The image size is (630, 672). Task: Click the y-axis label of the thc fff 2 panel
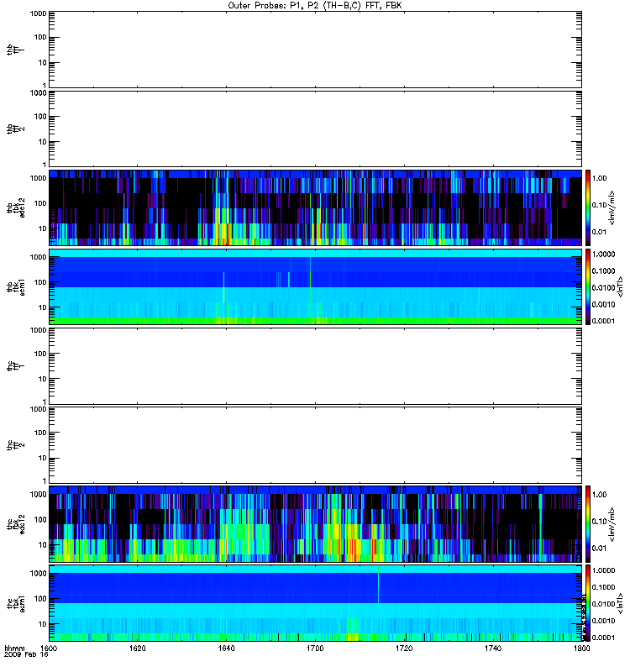tap(16, 445)
